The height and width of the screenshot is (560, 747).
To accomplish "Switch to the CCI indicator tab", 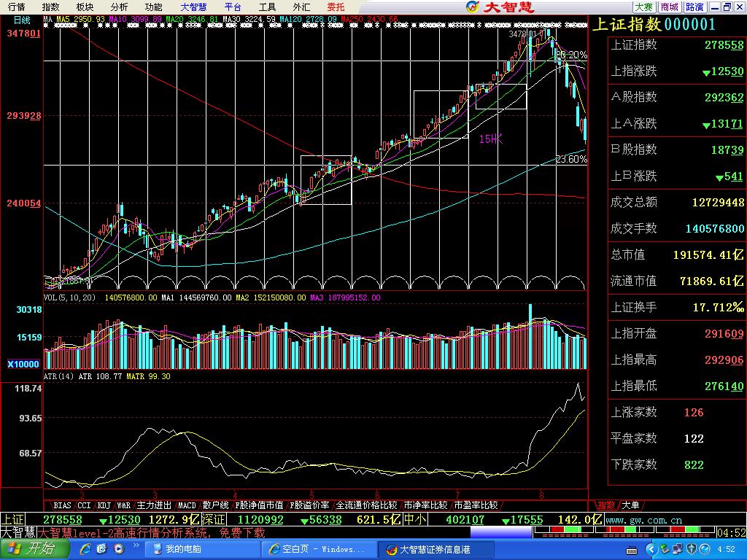I will [84, 505].
